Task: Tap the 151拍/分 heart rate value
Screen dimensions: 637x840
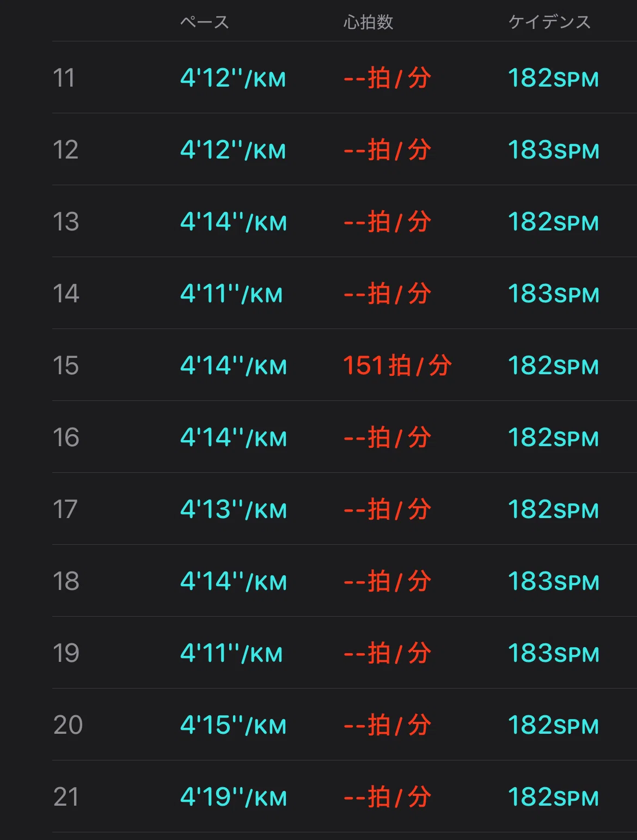Action: (x=397, y=366)
